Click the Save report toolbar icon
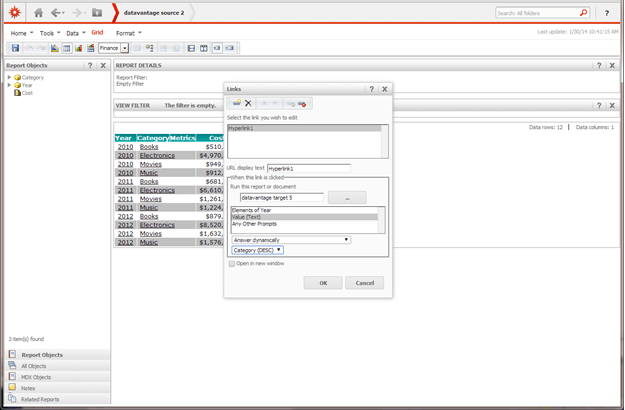The width and height of the screenshot is (625, 410). point(15,48)
